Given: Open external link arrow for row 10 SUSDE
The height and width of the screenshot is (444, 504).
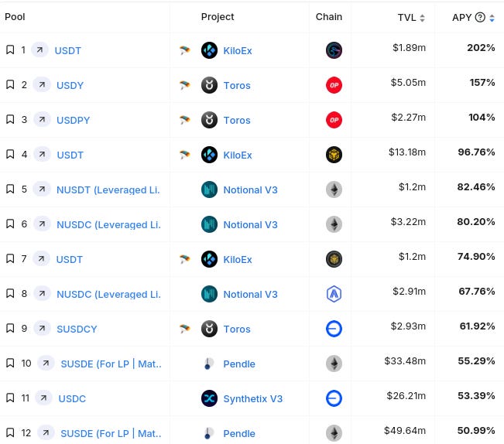Looking at the screenshot, I should click(x=46, y=363).
